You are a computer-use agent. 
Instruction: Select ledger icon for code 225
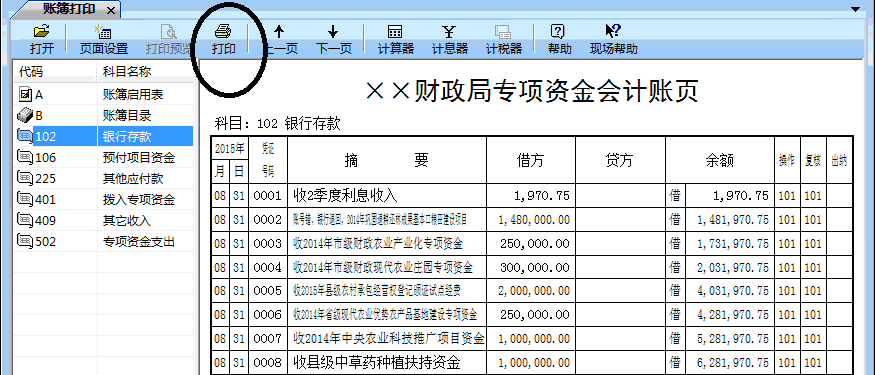(x=25, y=179)
